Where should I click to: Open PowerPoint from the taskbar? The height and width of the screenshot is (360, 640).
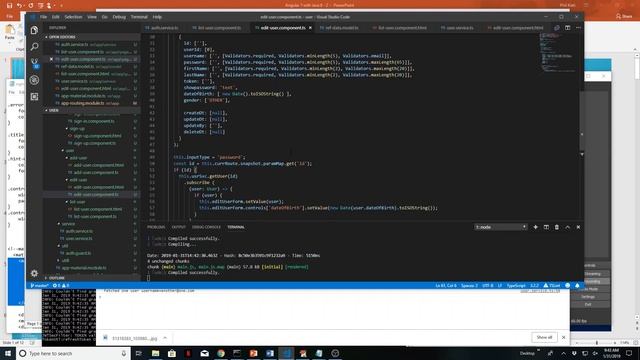click(x=253, y=353)
